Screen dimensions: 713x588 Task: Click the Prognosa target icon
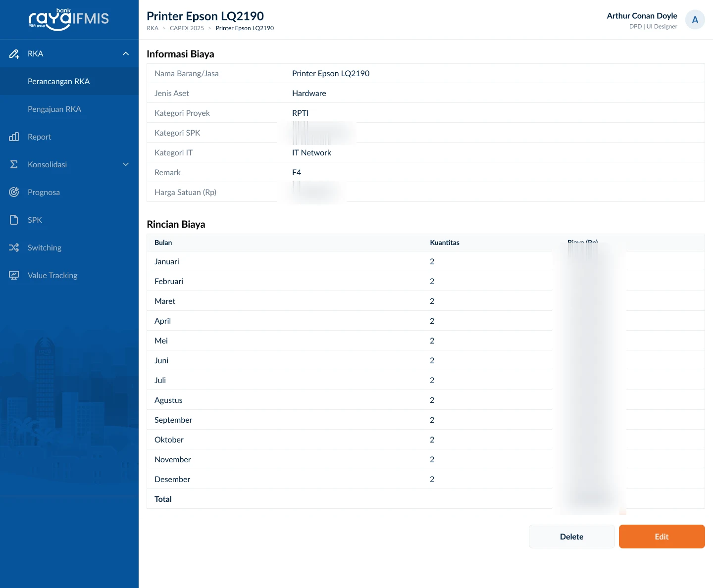[x=14, y=192]
